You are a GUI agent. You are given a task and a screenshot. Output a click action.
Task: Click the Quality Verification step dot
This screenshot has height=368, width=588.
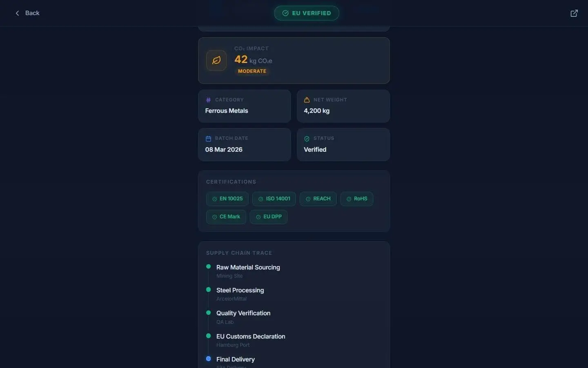coord(208,313)
